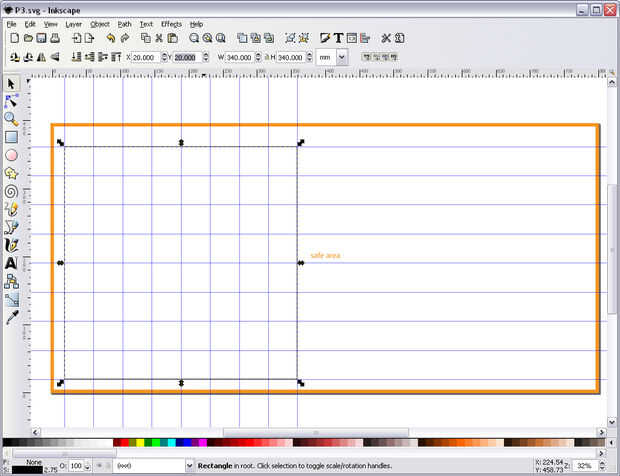Image resolution: width=620 pixels, height=476 pixels.
Task: Duplicate the selected object
Action: pyautogui.click(x=242, y=38)
